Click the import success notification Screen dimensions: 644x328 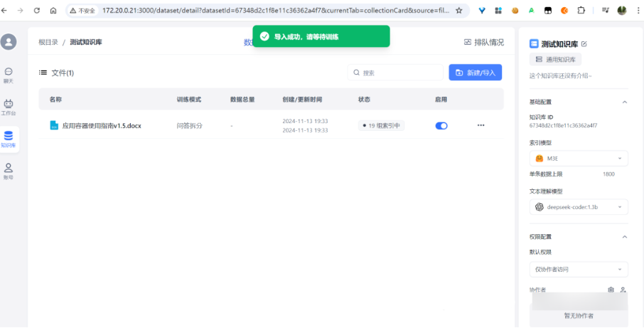pos(321,36)
